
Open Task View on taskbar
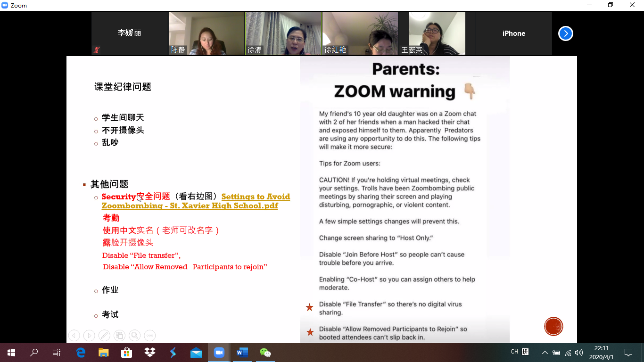coord(57,352)
